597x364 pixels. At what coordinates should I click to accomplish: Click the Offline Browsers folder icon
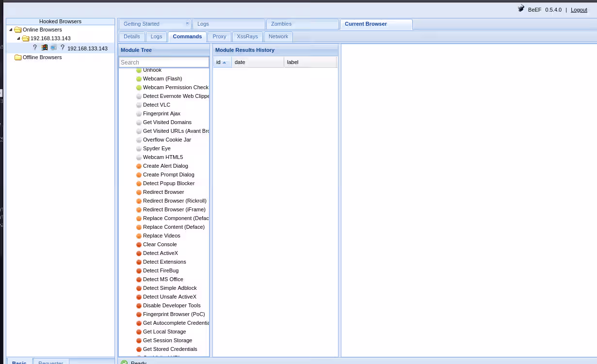click(x=18, y=57)
